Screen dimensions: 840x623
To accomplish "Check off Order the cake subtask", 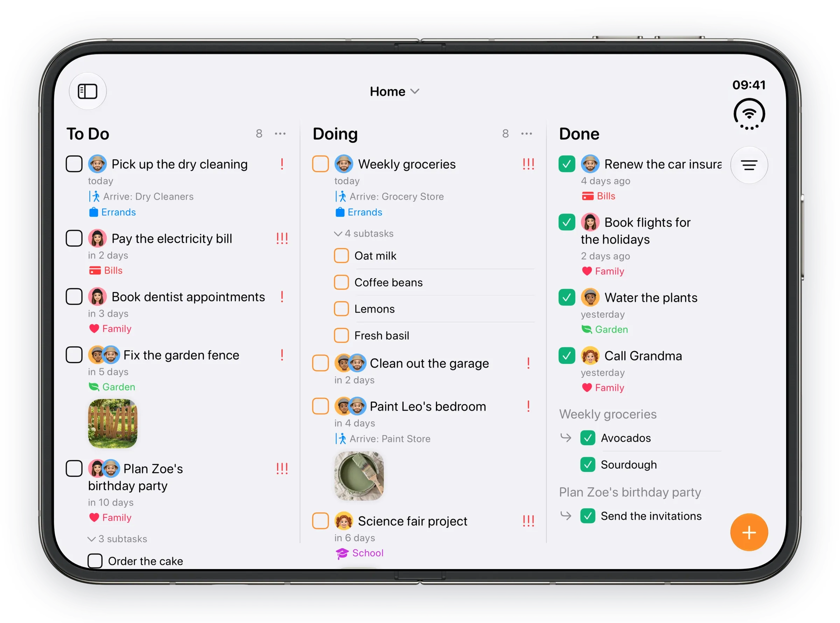I will 95,561.
